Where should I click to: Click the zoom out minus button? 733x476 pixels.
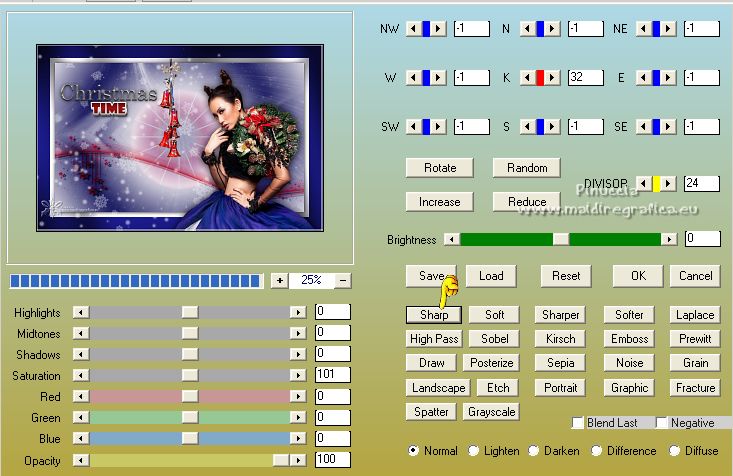(x=343, y=281)
